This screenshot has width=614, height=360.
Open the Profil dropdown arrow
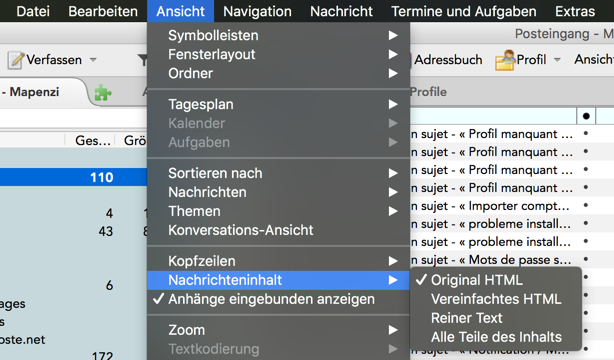coord(557,60)
